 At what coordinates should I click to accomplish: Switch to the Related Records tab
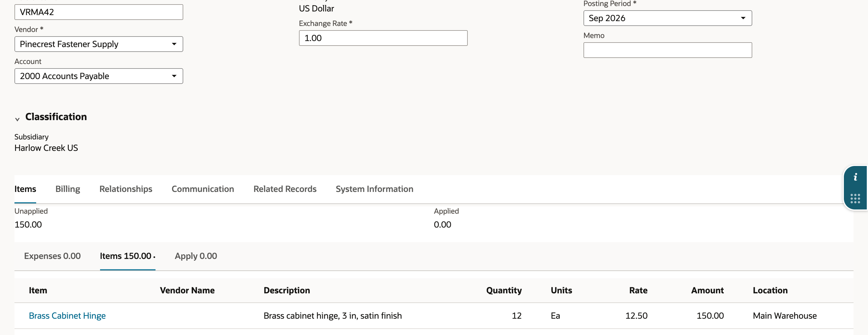coord(285,189)
